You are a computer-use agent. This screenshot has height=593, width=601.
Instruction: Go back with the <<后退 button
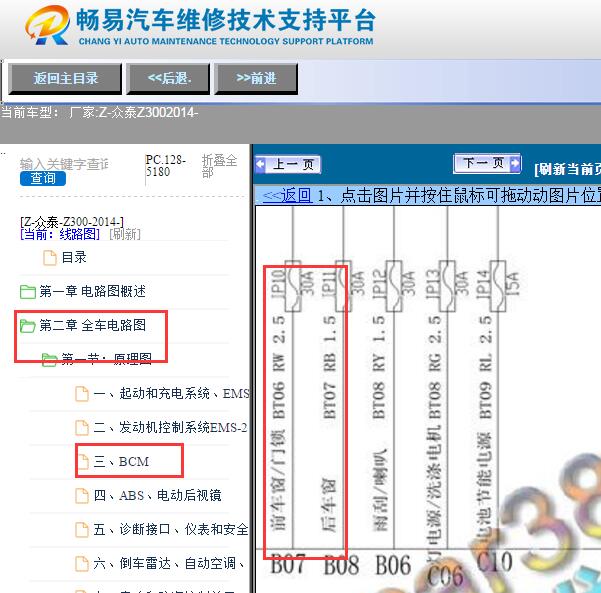coord(168,79)
